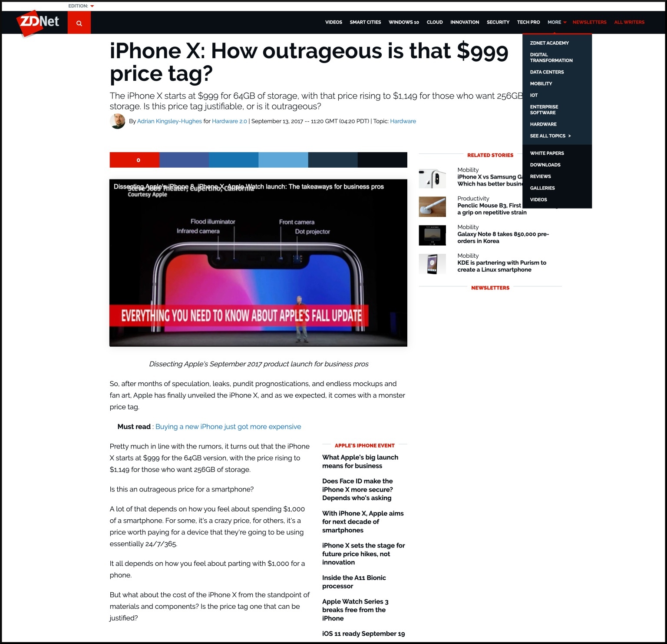Click the author avatar photo
Viewport: 667px width, 644px height.
[117, 121]
